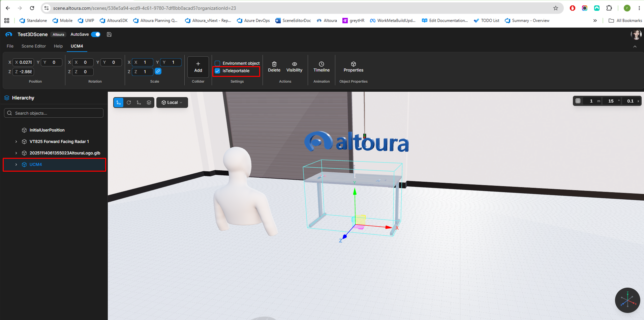Click the layers stack viewport icon
Screen dimensions: 644x320
coord(149,103)
